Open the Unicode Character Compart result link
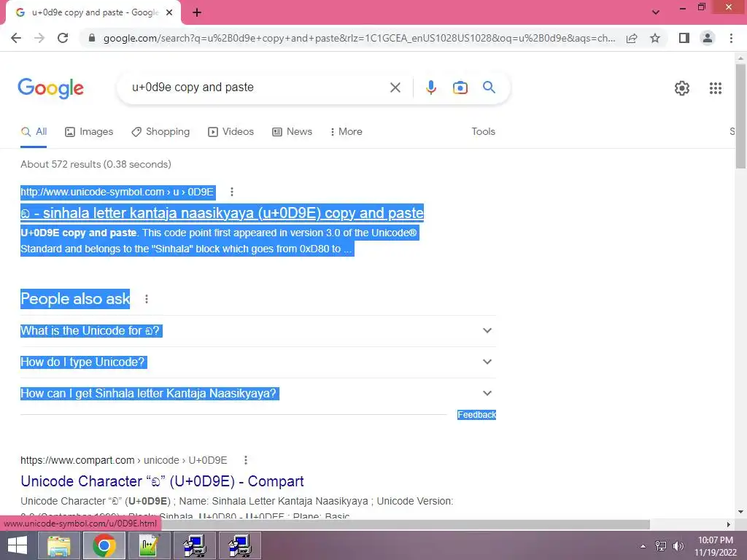The height and width of the screenshot is (560, 747). pyautogui.click(x=162, y=481)
